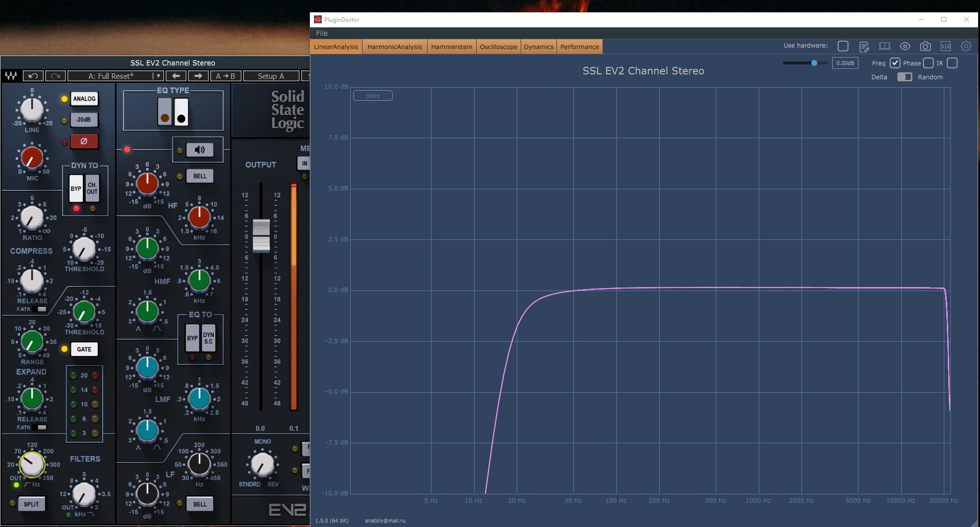This screenshot has width=980, height=527.
Task: Load the next preset with right arrow
Action: [198, 76]
